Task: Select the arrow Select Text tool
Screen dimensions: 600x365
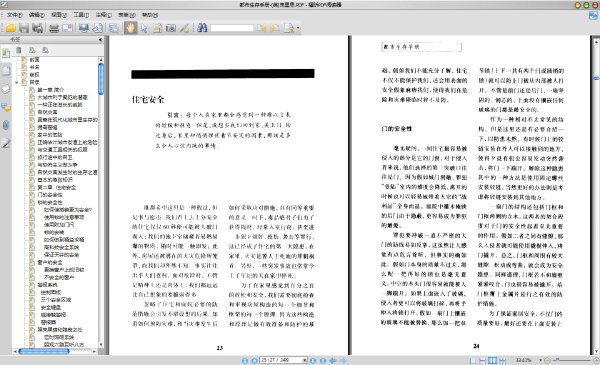Action: click(144, 28)
